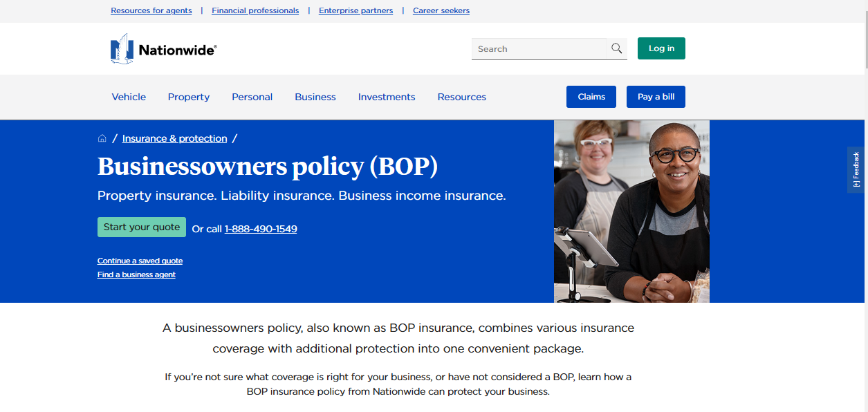
Task: Start your quote button
Action: point(141,227)
